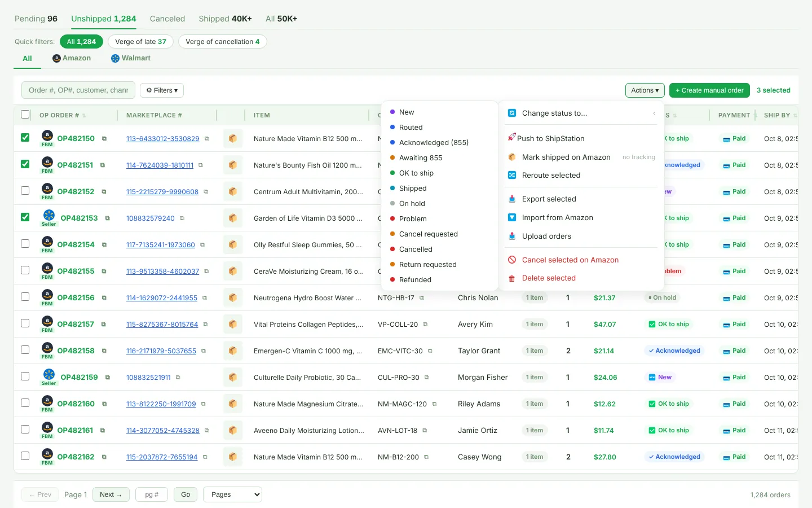Copy marketplace number 108832521911
The height and width of the screenshot is (508, 812).
(178, 378)
